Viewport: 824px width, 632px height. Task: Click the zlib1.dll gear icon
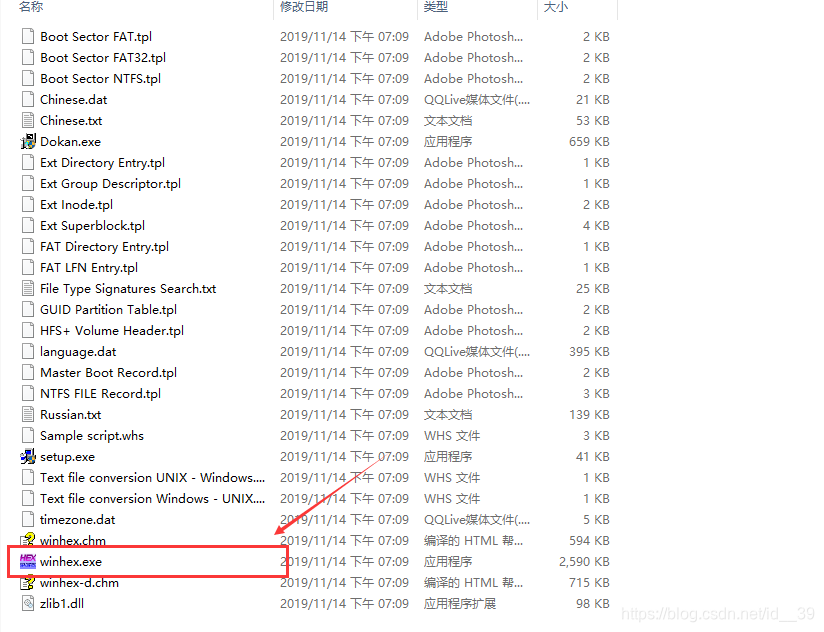point(28,604)
